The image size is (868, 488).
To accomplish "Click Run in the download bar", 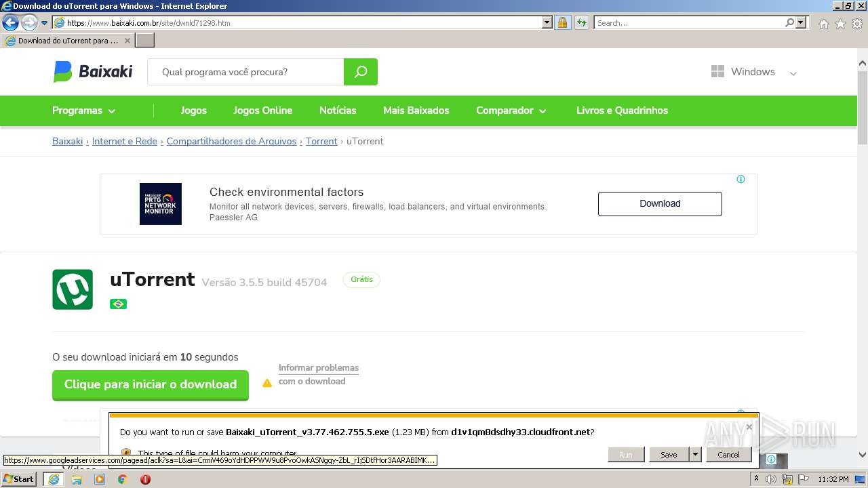I will click(625, 455).
